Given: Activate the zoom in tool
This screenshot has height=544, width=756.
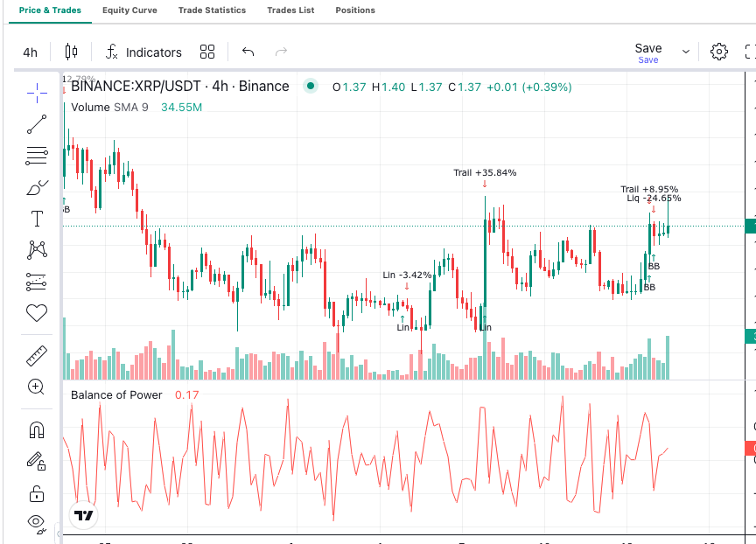Looking at the screenshot, I should (x=37, y=387).
